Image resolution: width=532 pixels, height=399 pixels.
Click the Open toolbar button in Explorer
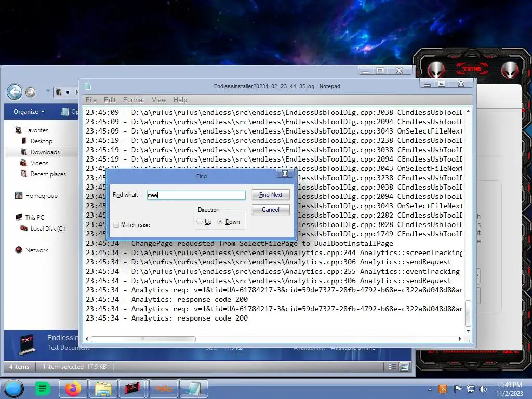click(70, 112)
